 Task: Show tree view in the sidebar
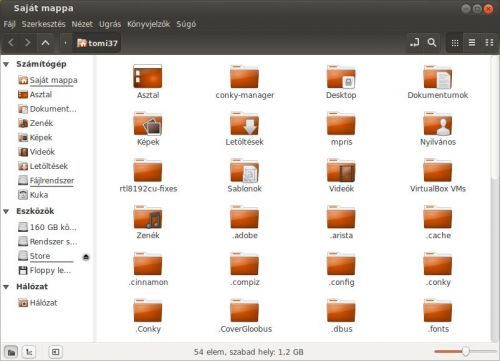[x=29, y=352]
